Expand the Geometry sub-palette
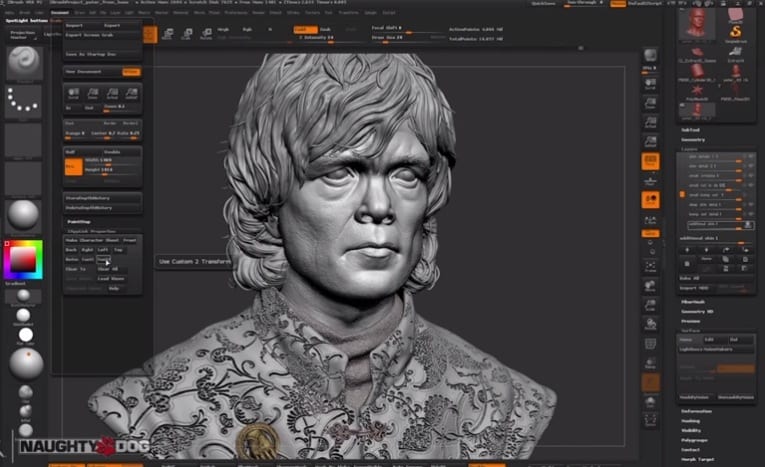The image size is (765, 467). [693, 140]
